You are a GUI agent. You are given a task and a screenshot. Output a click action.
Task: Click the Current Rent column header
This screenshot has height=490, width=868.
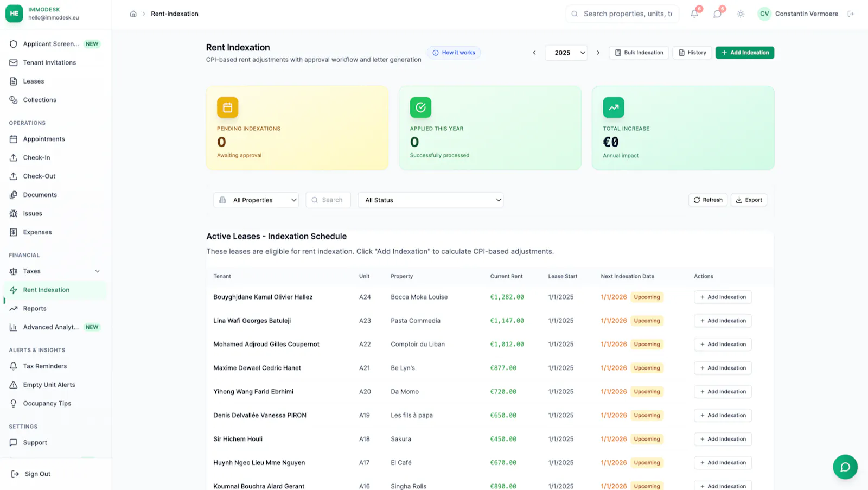[506, 276]
